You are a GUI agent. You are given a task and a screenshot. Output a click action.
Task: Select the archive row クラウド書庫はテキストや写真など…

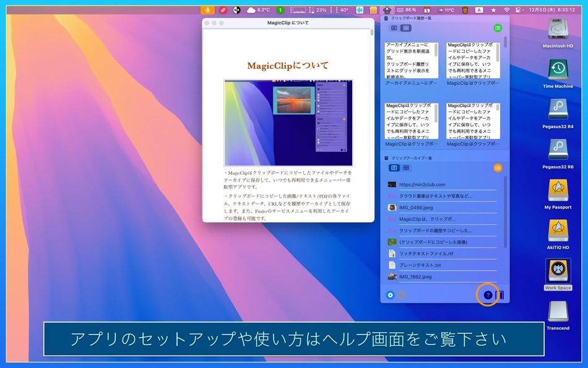[x=442, y=196]
